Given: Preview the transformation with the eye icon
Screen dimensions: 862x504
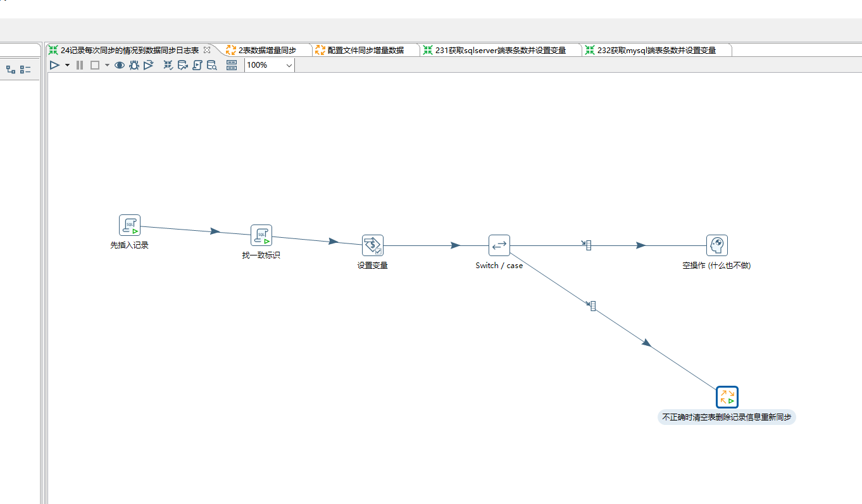Looking at the screenshot, I should pos(120,65).
